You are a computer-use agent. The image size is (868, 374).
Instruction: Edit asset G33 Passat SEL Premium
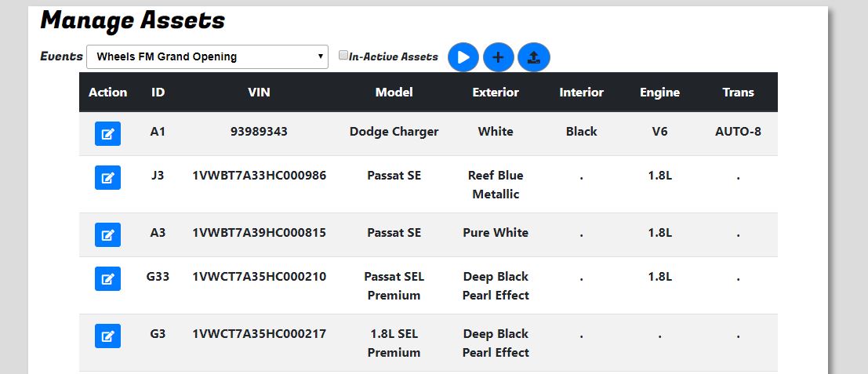[x=107, y=278]
